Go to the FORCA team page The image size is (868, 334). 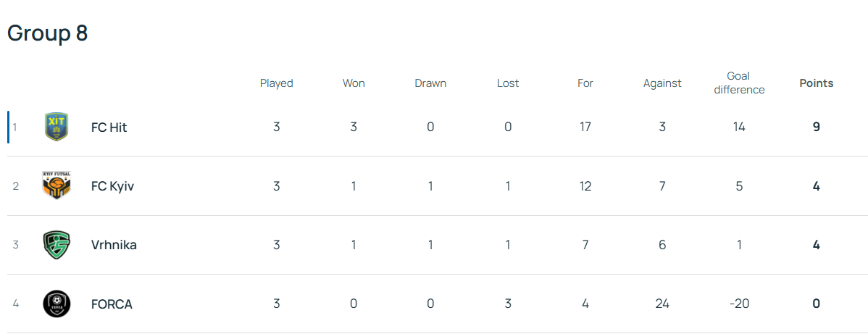tap(112, 304)
